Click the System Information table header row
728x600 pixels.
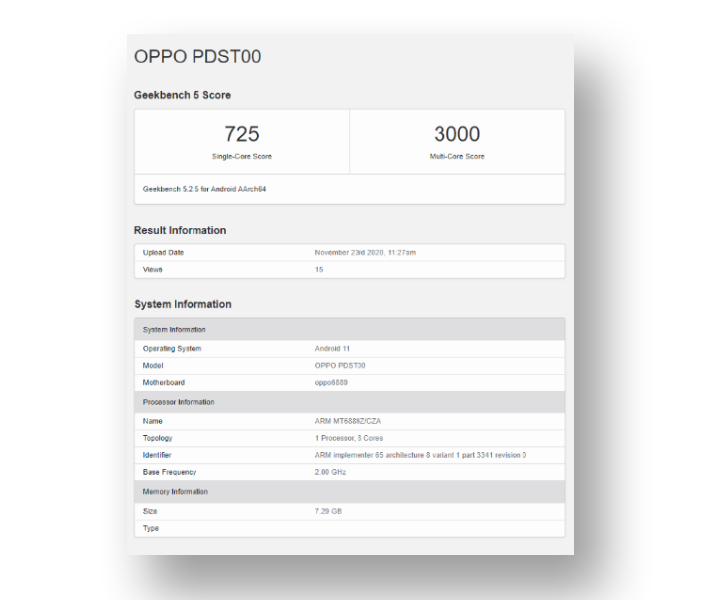tap(350, 329)
